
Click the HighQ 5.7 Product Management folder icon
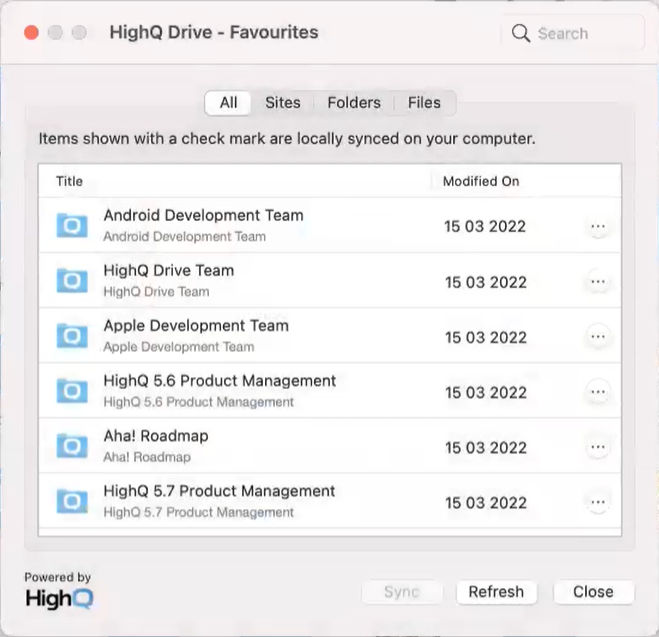(x=72, y=501)
